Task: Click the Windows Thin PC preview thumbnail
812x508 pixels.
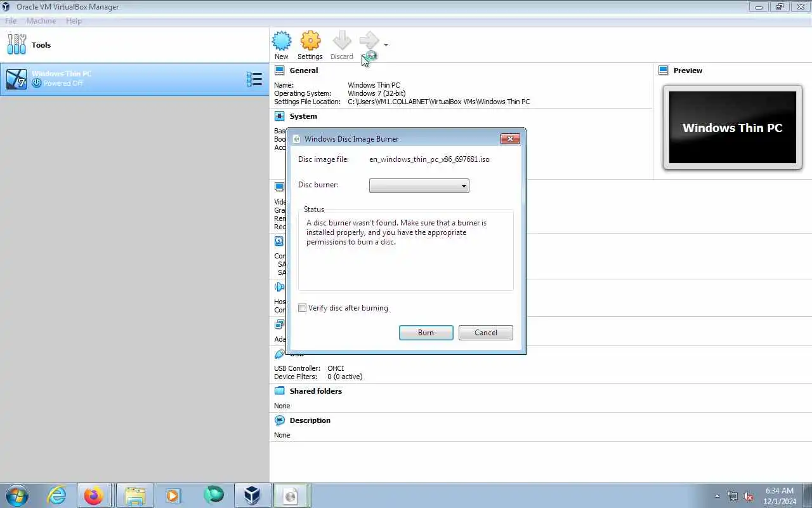Action: click(732, 128)
